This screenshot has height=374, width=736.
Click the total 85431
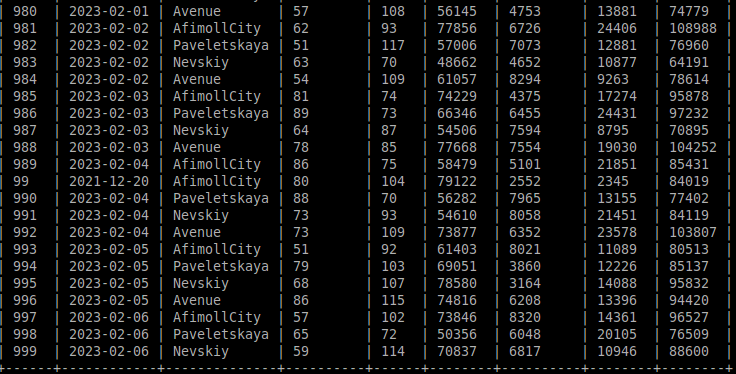pyautogui.click(x=689, y=164)
